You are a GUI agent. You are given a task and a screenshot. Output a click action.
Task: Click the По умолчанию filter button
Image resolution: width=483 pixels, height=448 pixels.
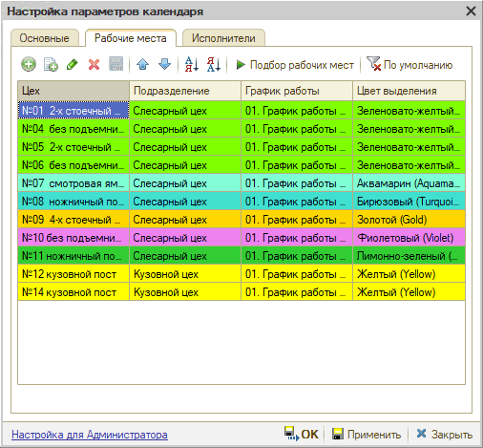(x=409, y=65)
